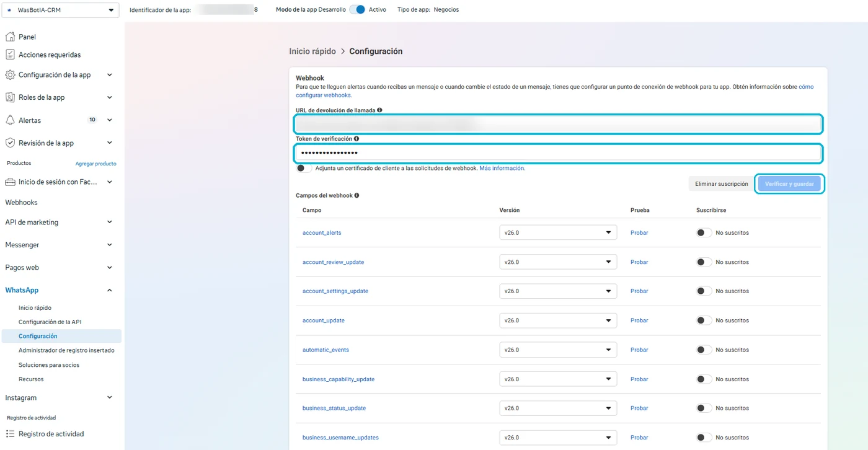Open version dropdown for automatic_events
Image resolution: width=868 pixels, height=450 pixels.
point(558,350)
